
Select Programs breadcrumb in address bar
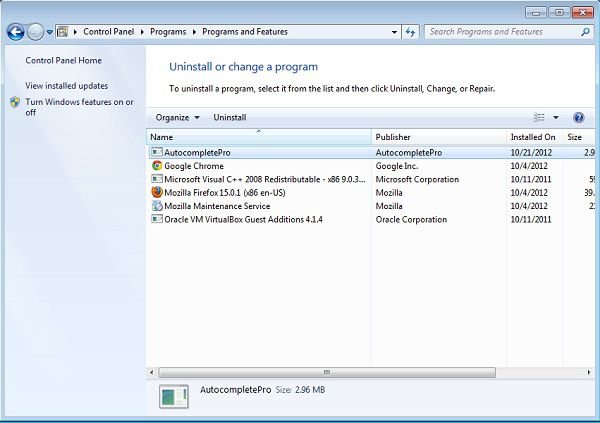click(x=168, y=32)
